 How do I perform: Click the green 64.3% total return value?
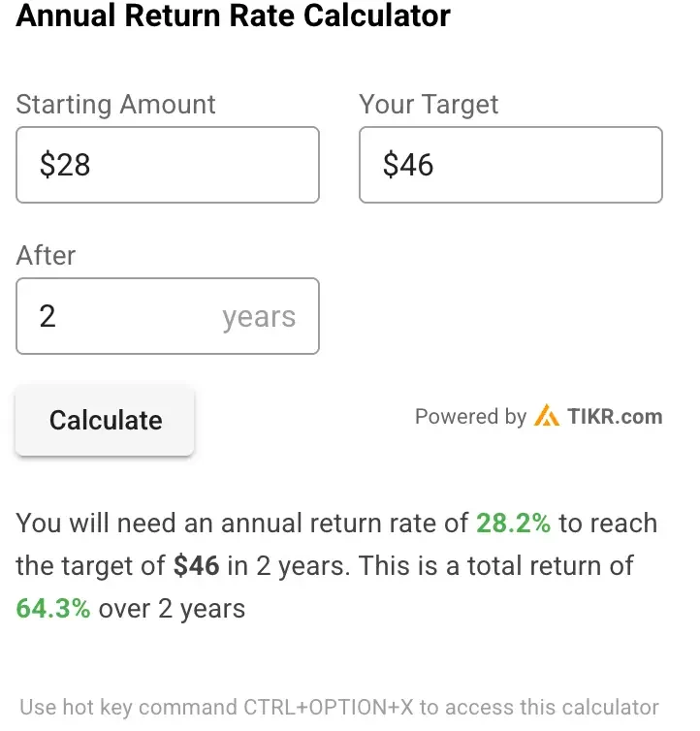pyautogui.click(x=53, y=609)
